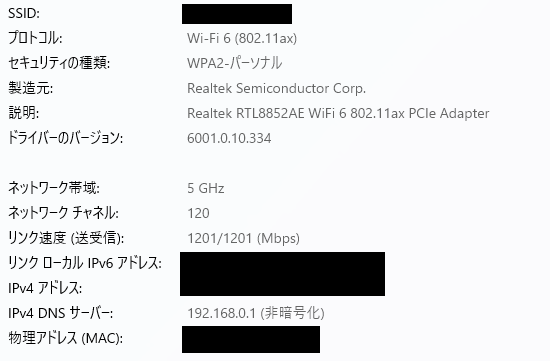Click the redacted IPv6 and IPv4 address block

click(x=282, y=274)
